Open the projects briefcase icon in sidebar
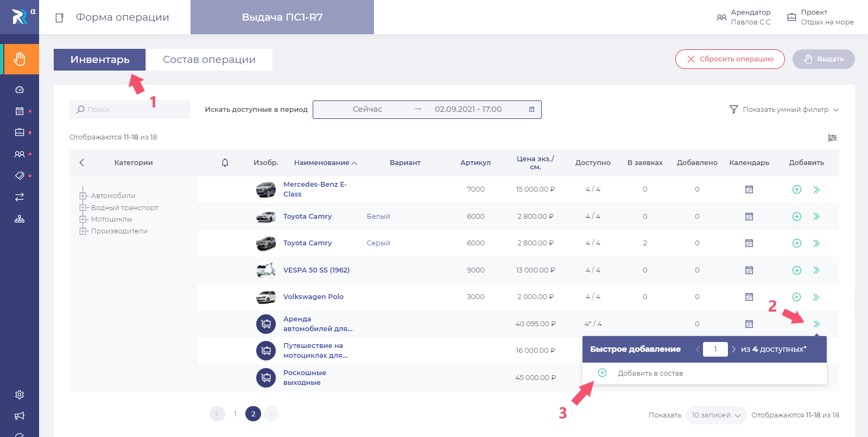868x437 pixels. (20, 132)
